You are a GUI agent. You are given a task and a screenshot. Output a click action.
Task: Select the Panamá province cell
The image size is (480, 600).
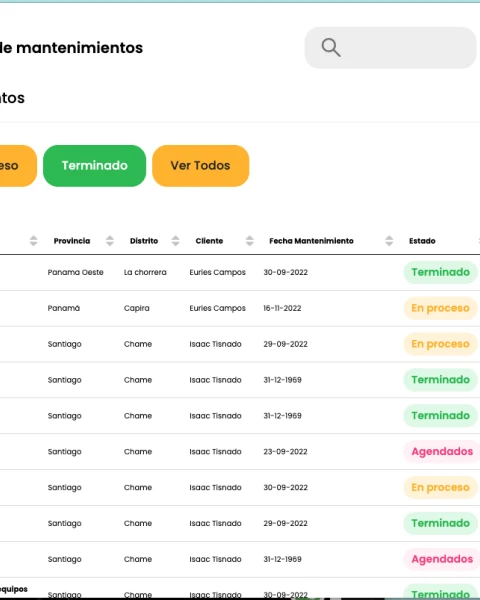(x=64, y=308)
